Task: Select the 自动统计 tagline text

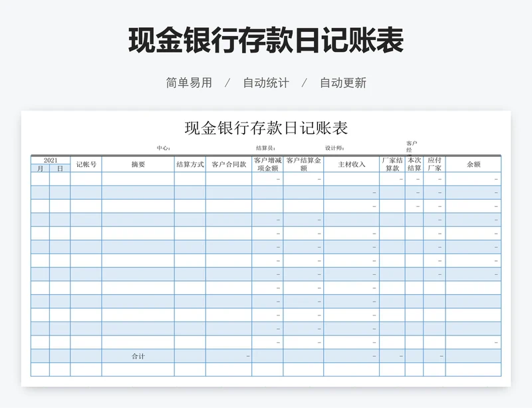Action: tap(266, 83)
